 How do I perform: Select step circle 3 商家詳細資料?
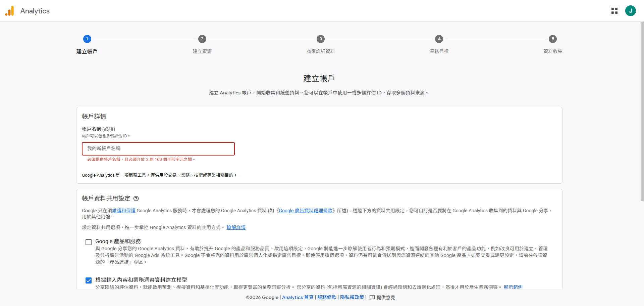pos(321,39)
